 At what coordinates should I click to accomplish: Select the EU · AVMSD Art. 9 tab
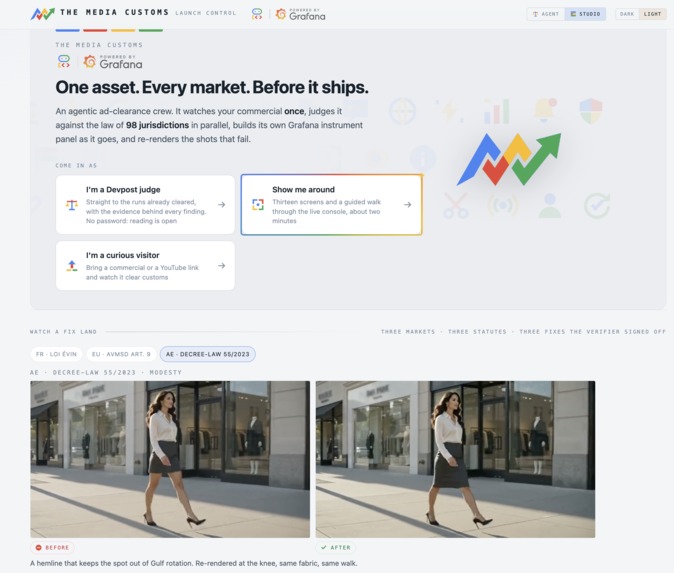(x=121, y=354)
